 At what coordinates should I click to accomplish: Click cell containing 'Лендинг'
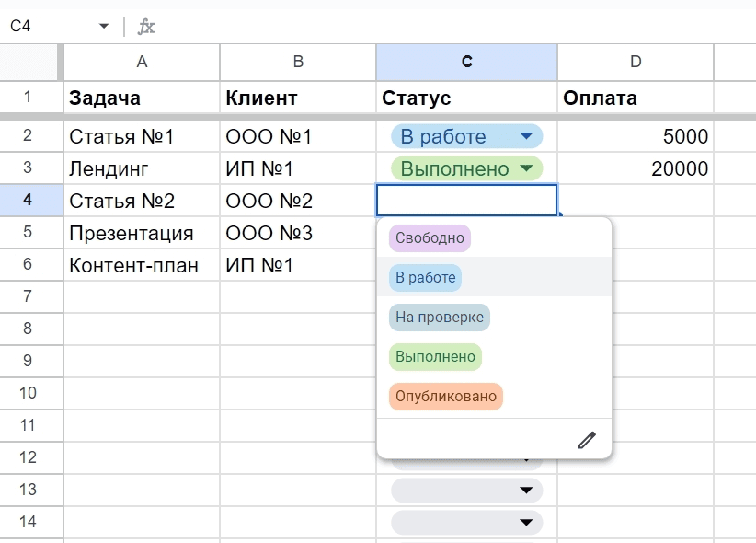click(x=142, y=168)
